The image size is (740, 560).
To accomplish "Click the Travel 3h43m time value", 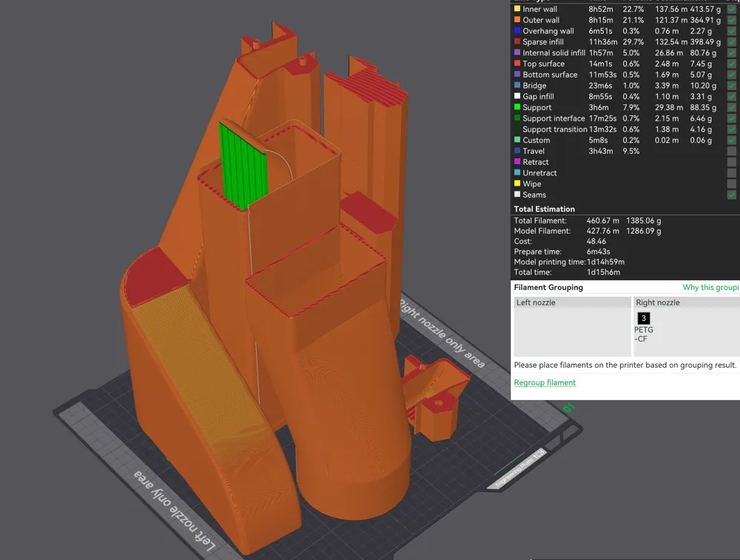I will (601, 151).
